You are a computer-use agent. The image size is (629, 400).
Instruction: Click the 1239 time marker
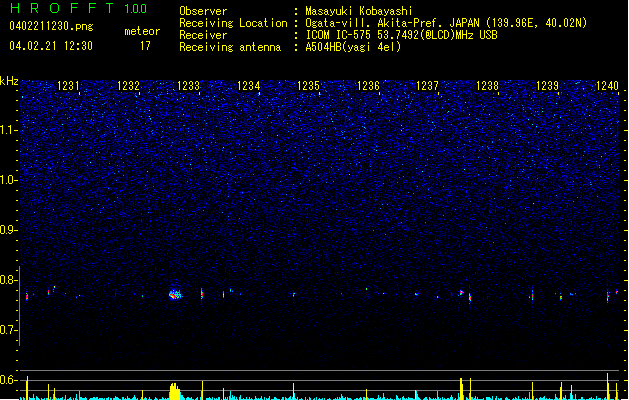pyautogui.click(x=547, y=85)
